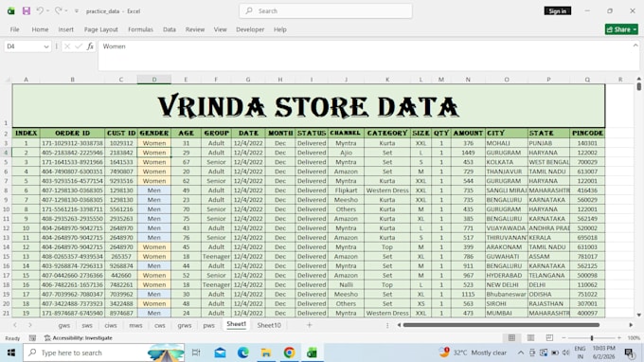Select the Flipkart channel cell
This screenshot has height=362, width=644.
(x=346, y=190)
